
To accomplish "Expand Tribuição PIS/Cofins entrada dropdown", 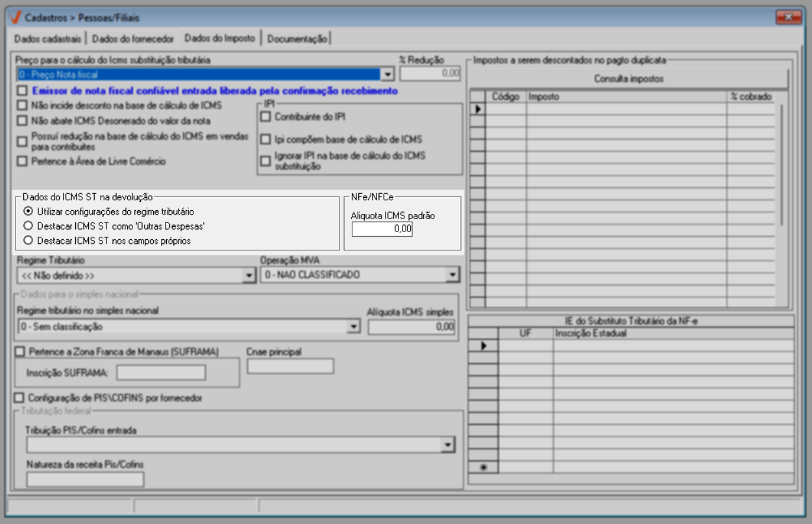I will point(447,445).
